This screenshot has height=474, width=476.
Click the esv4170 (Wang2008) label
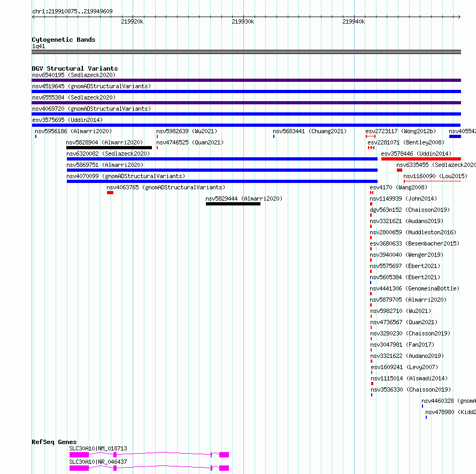[398, 187]
